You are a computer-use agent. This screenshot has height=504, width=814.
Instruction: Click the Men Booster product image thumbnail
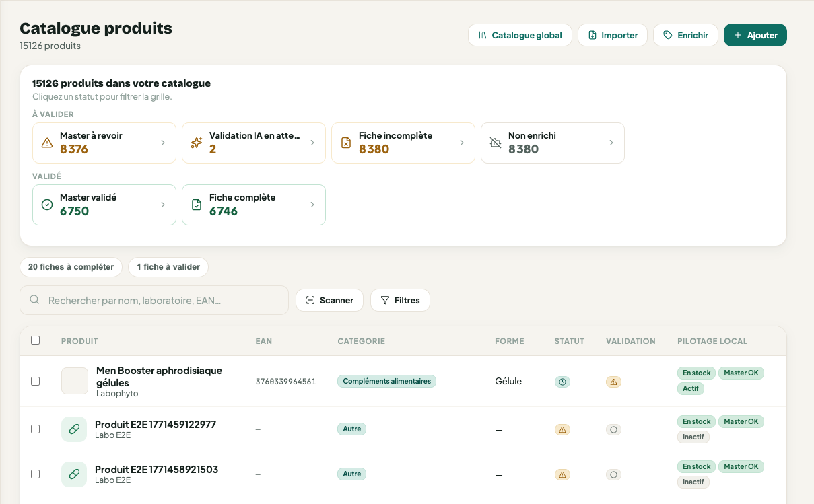(75, 381)
